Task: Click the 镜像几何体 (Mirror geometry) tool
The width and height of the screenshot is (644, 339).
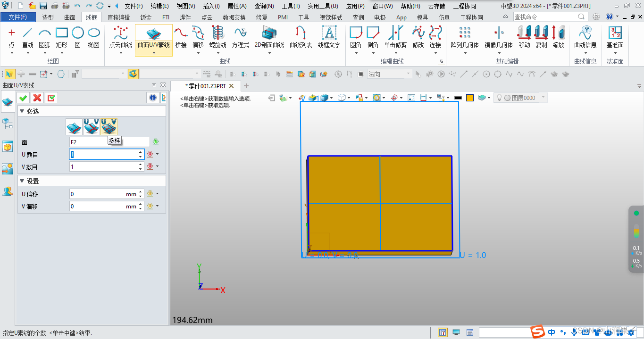Action: (x=499, y=38)
